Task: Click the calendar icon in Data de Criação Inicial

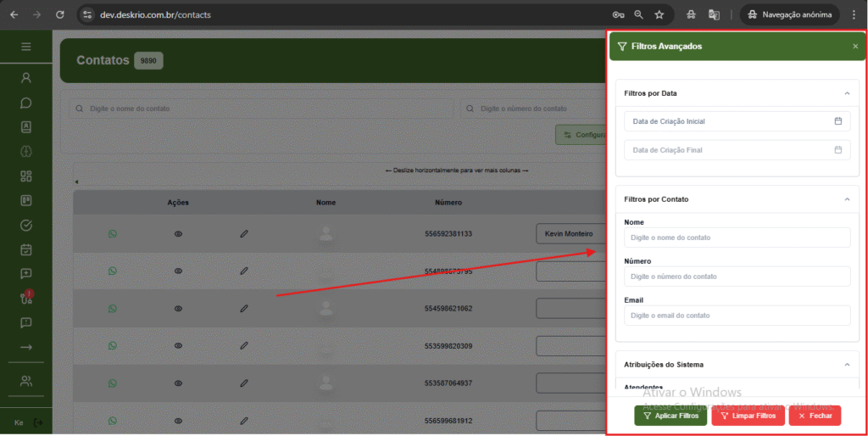Action: [837, 121]
